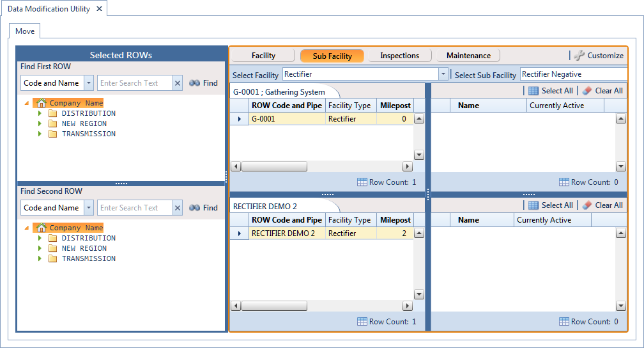Click the Company Name home icon in the first ROW tree
The height and width of the screenshot is (348, 644).
[x=41, y=103]
